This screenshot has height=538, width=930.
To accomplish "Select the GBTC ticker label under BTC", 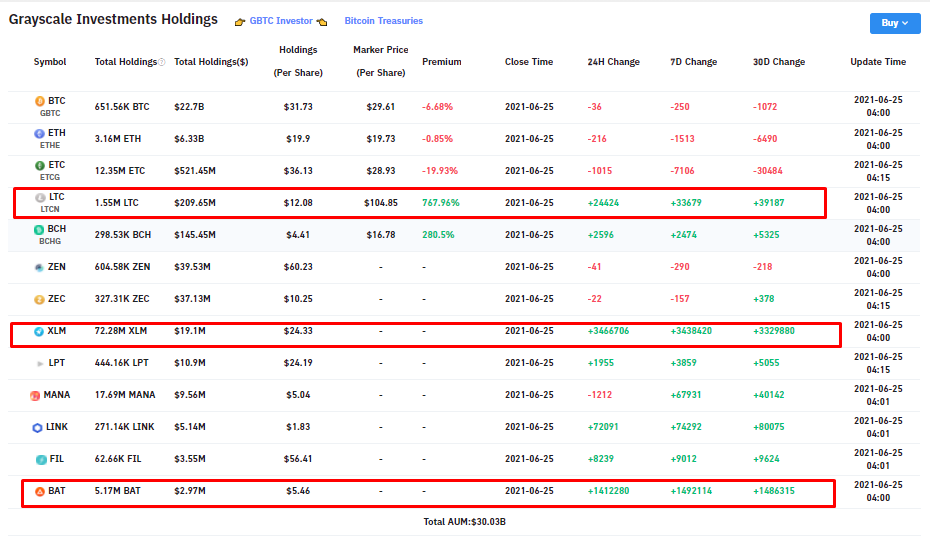I will 50,113.
